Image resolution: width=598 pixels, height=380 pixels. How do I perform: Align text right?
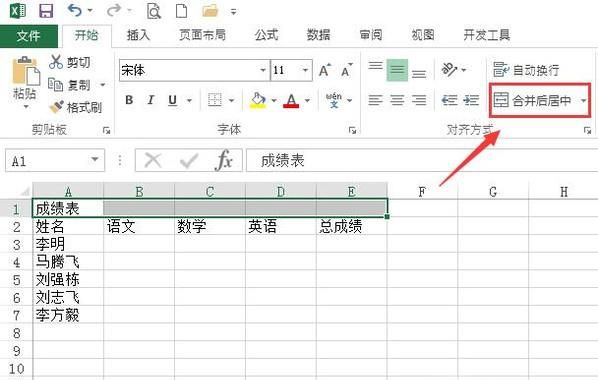click(x=419, y=100)
